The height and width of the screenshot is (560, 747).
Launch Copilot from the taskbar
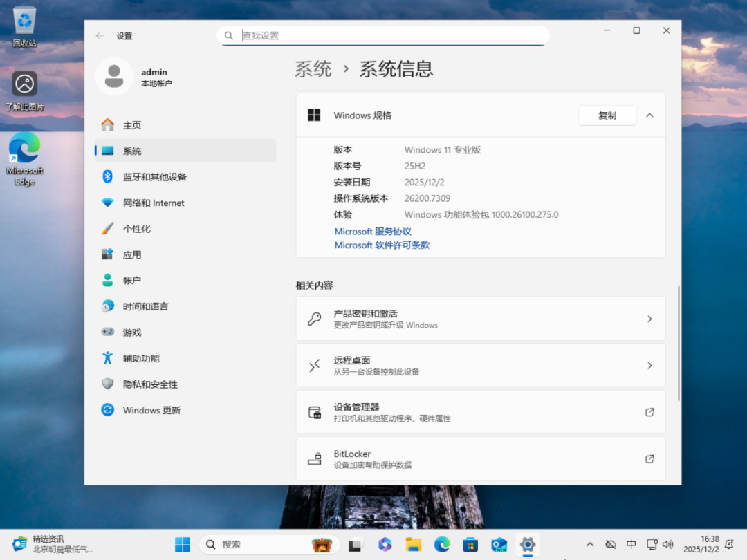pyautogui.click(x=385, y=544)
